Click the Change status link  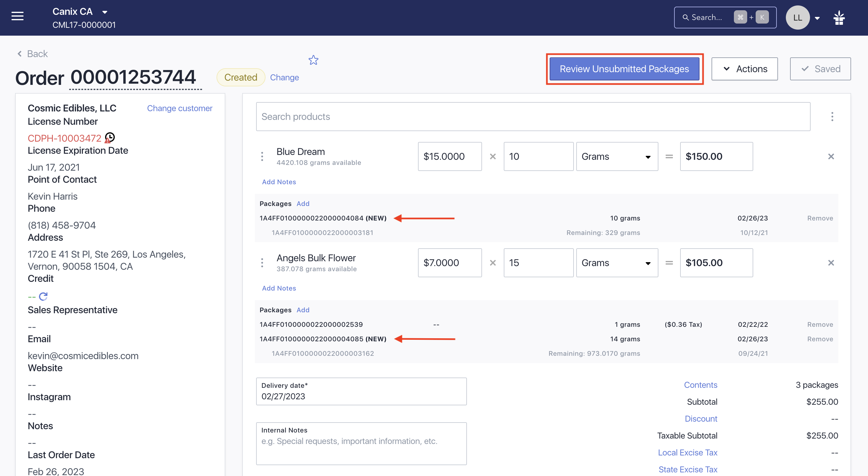(x=285, y=77)
